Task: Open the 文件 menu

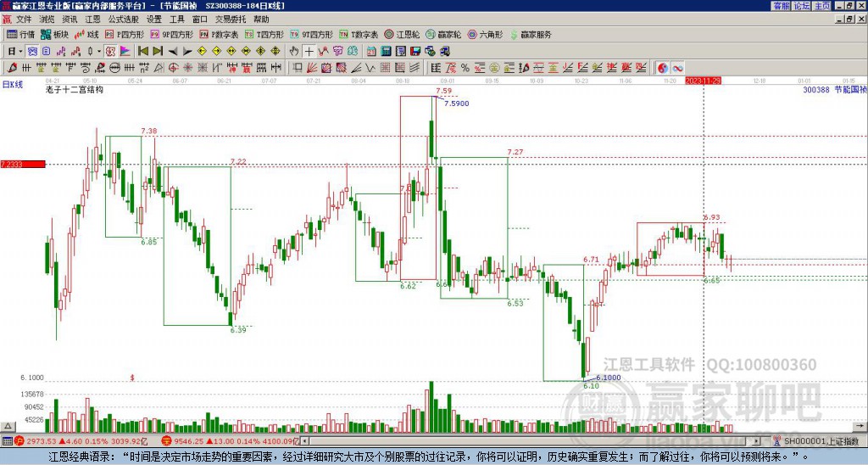Action: 24,20
